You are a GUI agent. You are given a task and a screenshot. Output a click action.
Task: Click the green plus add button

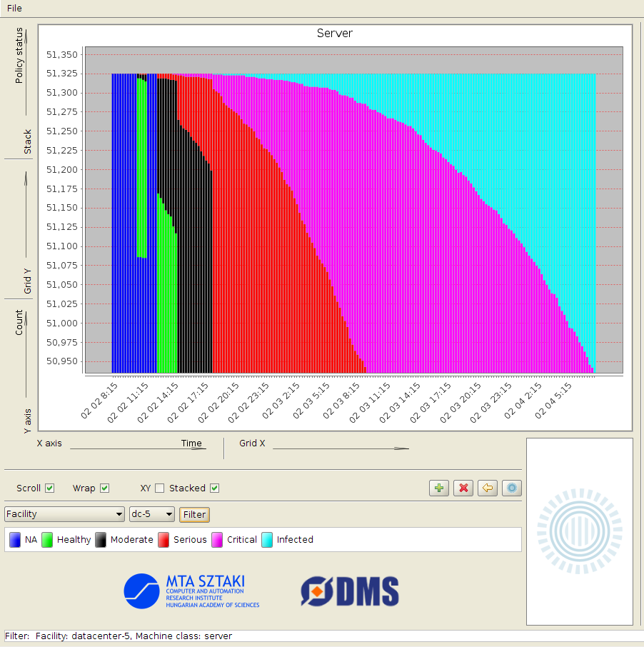(438, 488)
